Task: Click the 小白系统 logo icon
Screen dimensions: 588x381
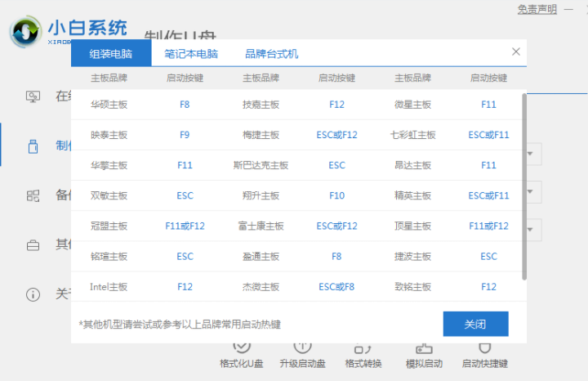Action: pyautogui.click(x=25, y=30)
